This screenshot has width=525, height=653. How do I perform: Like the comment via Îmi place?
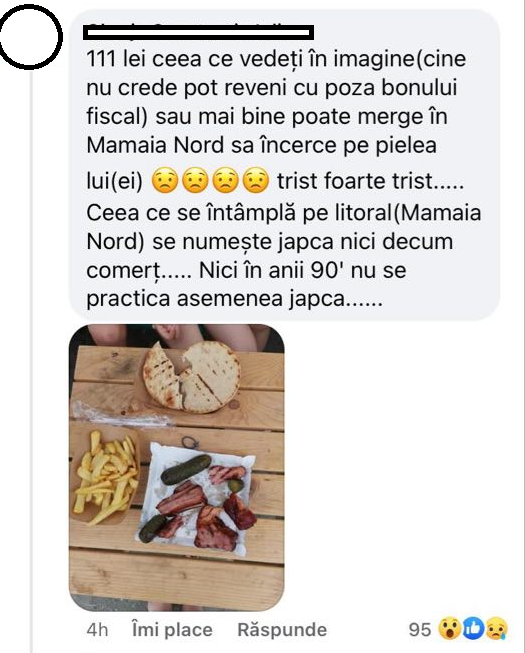click(172, 629)
